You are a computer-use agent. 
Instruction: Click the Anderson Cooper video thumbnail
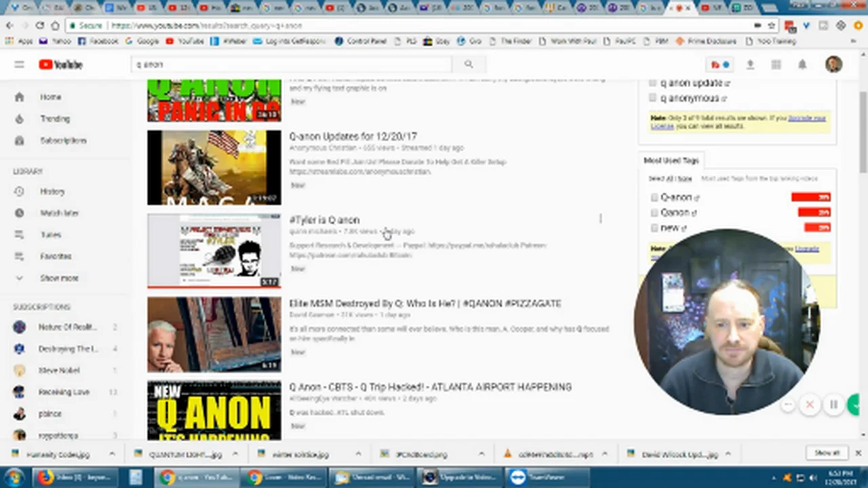(x=214, y=334)
